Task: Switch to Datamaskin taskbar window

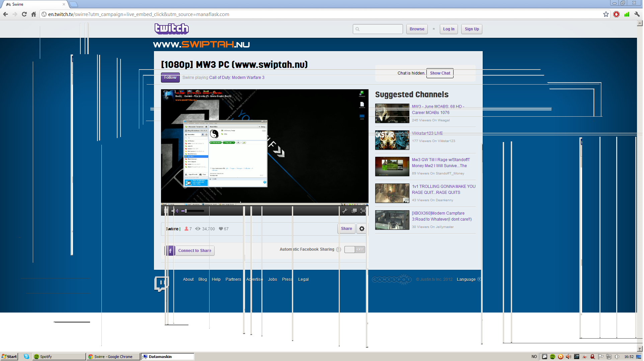Action: [x=167, y=357]
